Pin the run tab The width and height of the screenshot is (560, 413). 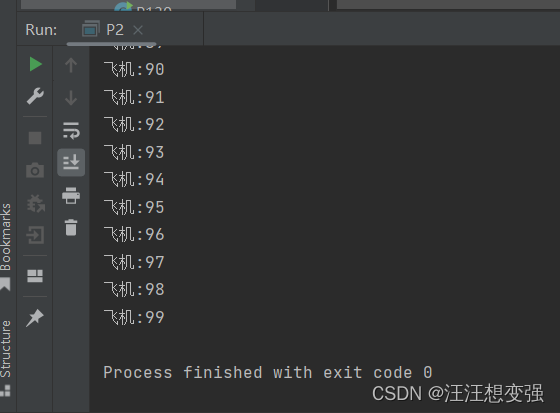pyautogui.click(x=35, y=318)
